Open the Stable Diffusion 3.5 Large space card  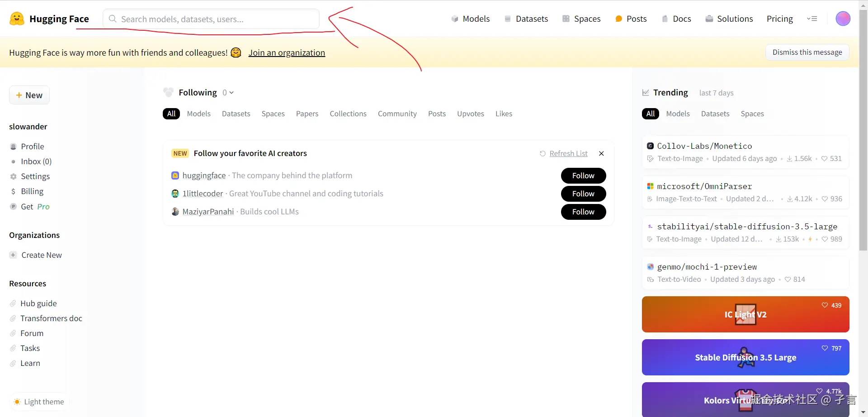click(745, 357)
